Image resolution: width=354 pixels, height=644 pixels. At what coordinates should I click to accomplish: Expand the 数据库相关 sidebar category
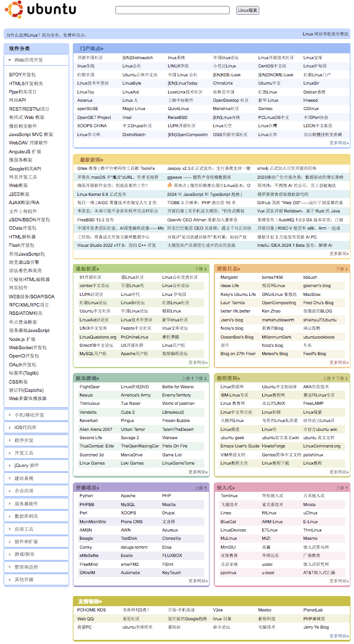(x=36, y=516)
